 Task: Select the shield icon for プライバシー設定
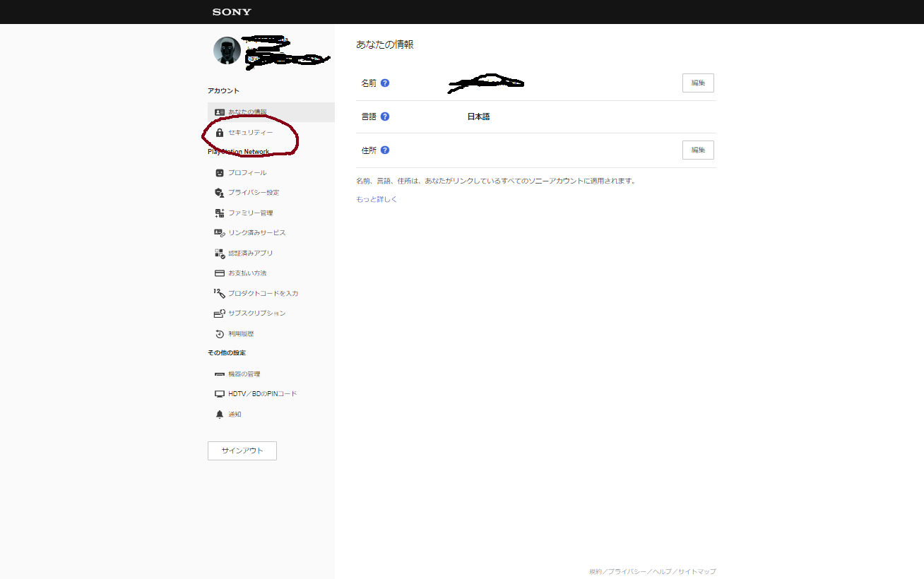(x=220, y=193)
